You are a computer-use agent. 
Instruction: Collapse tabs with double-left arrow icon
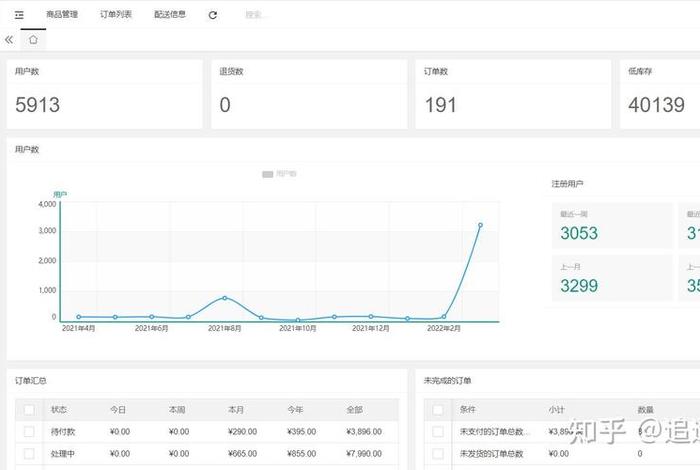click(x=9, y=40)
